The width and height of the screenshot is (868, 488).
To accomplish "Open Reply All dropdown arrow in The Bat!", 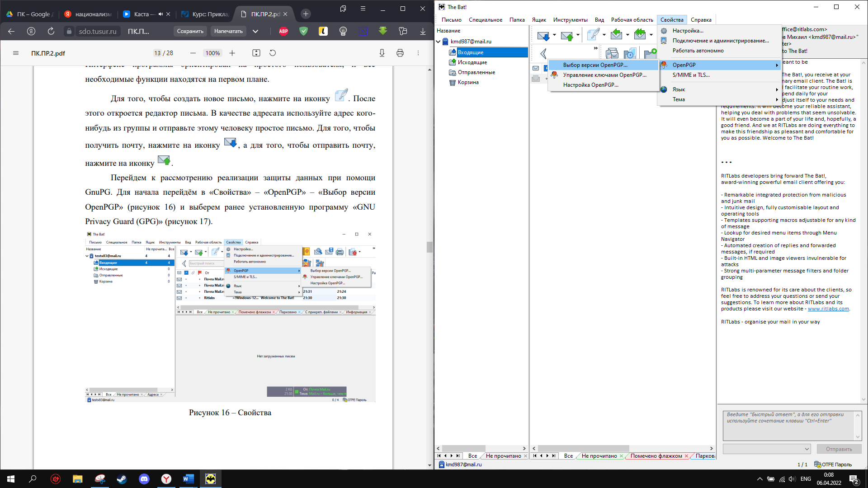I will pyautogui.click(x=651, y=35).
